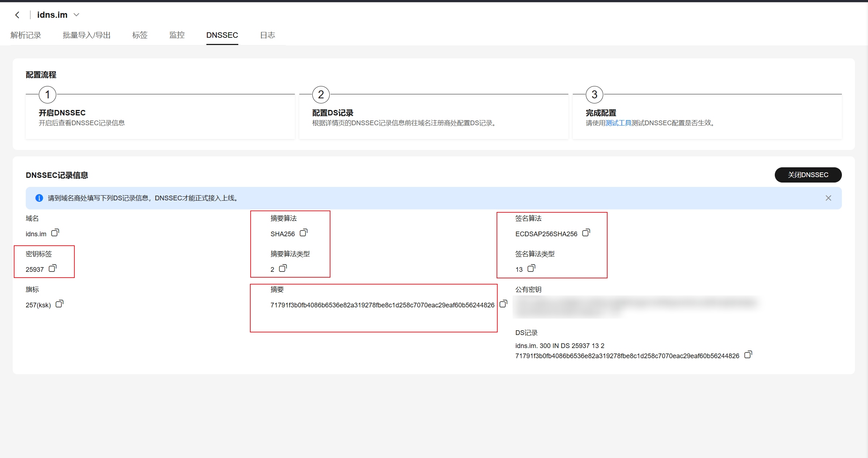Copy the digest algorithm SHA256
Viewport: 868px width, 458px height.
(x=304, y=233)
